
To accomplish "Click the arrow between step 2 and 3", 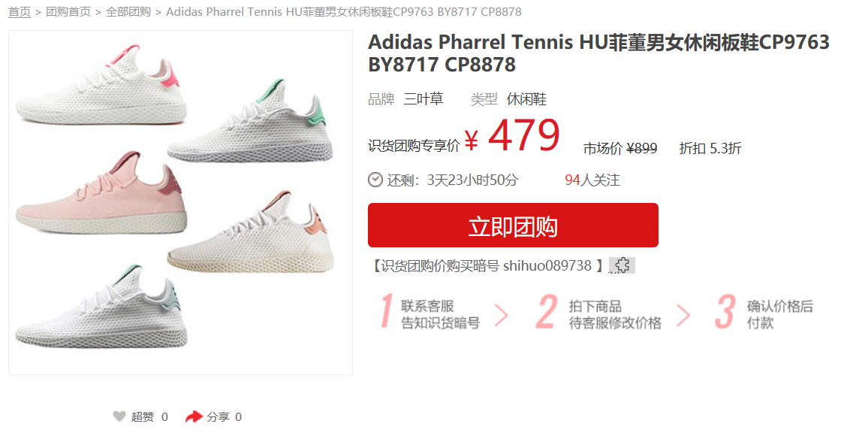I will click(683, 315).
